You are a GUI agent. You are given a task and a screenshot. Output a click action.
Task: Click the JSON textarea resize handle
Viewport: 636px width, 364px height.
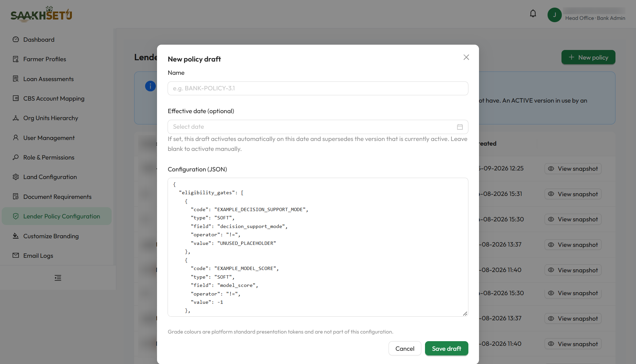[465, 314]
